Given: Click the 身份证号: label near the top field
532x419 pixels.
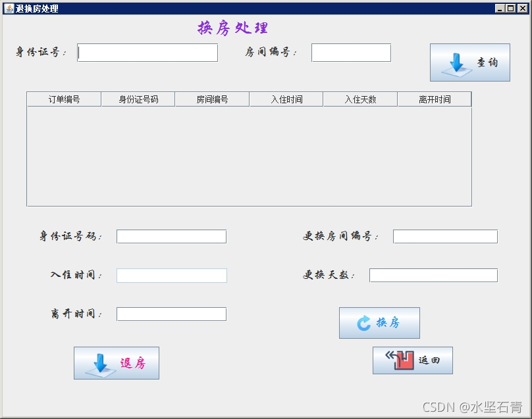Looking at the screenshot, I should click(x=41, y=52).
